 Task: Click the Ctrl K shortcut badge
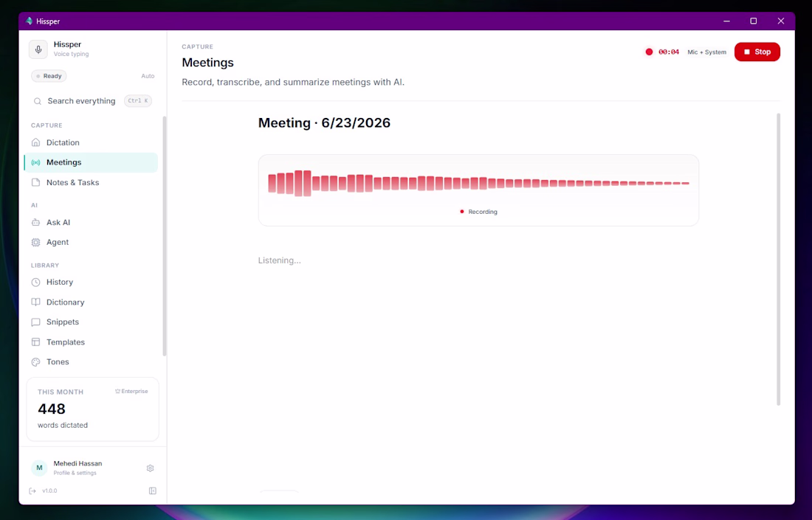(x=138, y=101)
